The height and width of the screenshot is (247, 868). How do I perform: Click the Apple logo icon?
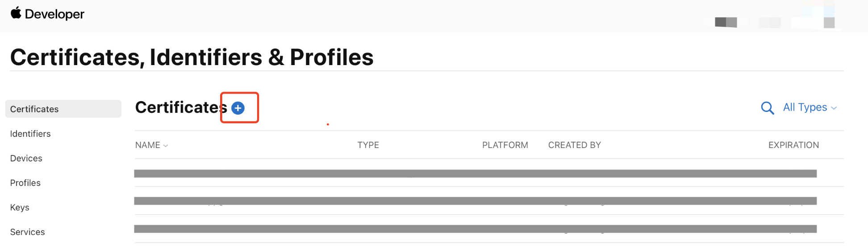(x=16, y=13)
